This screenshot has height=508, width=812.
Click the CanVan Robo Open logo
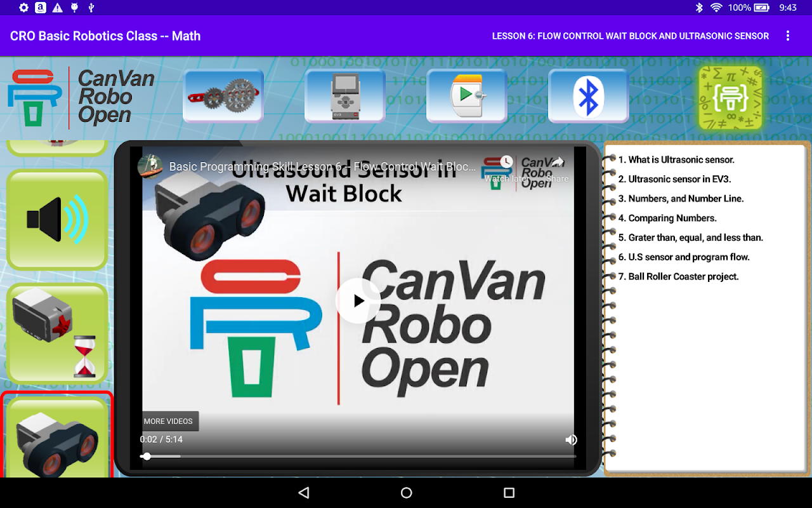click(81, 97)
